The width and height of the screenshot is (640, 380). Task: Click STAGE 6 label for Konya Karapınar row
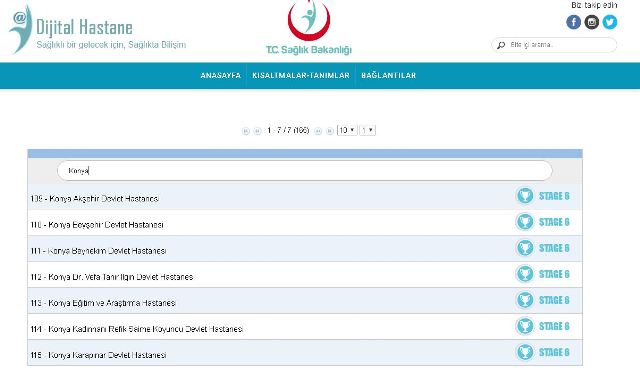(554, 353)
